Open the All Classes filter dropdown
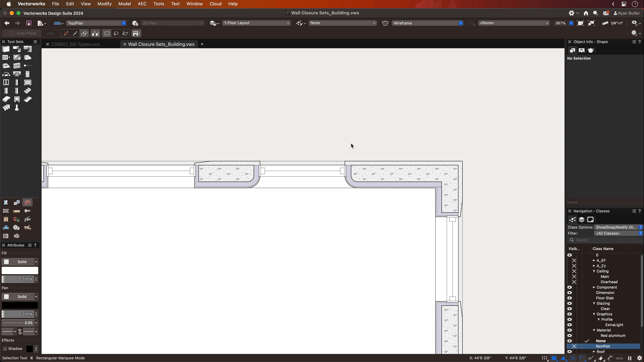Screen dimensions: 644x362 pyautogui.click(x=618, y=233)
